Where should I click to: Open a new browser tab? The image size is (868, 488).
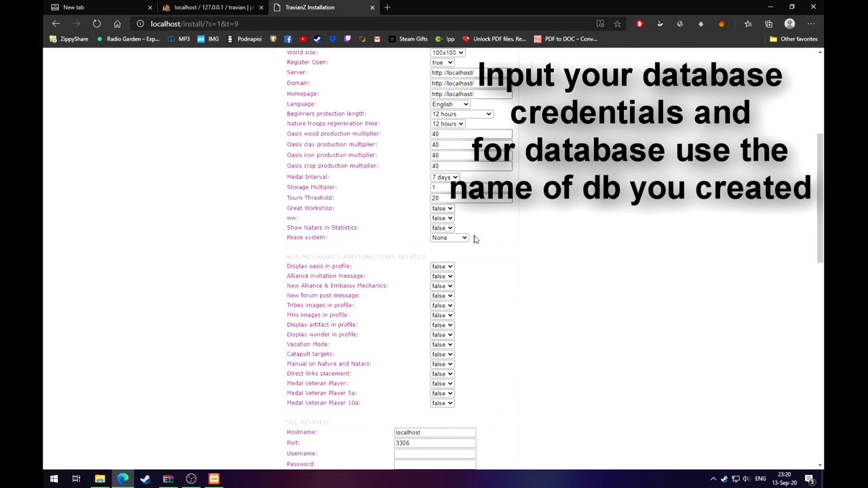[x=387, y=7]
